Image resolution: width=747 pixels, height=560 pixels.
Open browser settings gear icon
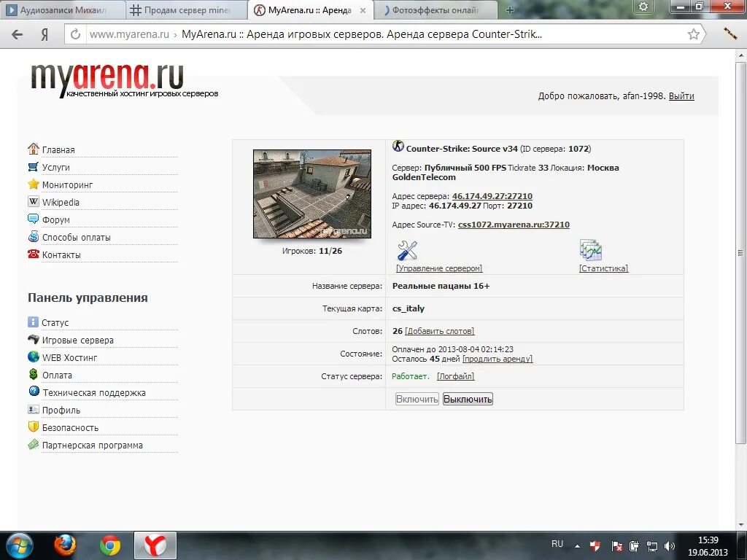point(643,7)
